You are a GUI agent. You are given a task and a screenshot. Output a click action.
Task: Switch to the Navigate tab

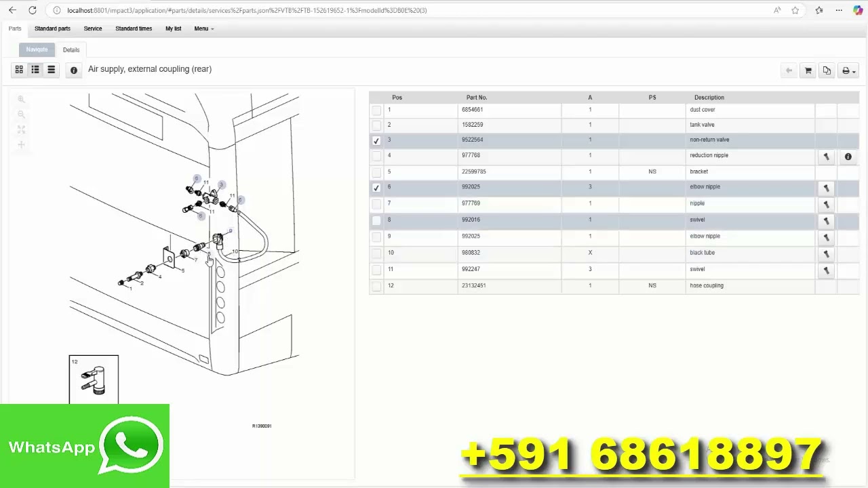click(37, 49)
